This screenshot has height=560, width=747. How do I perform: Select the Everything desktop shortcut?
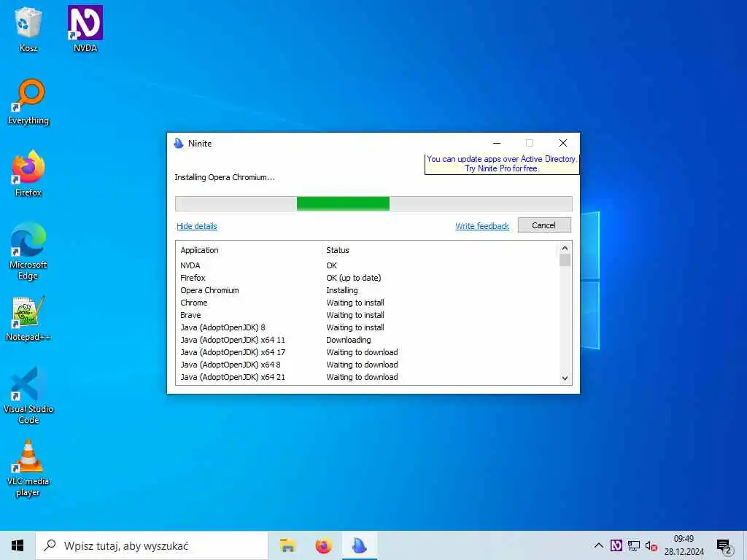28,102
